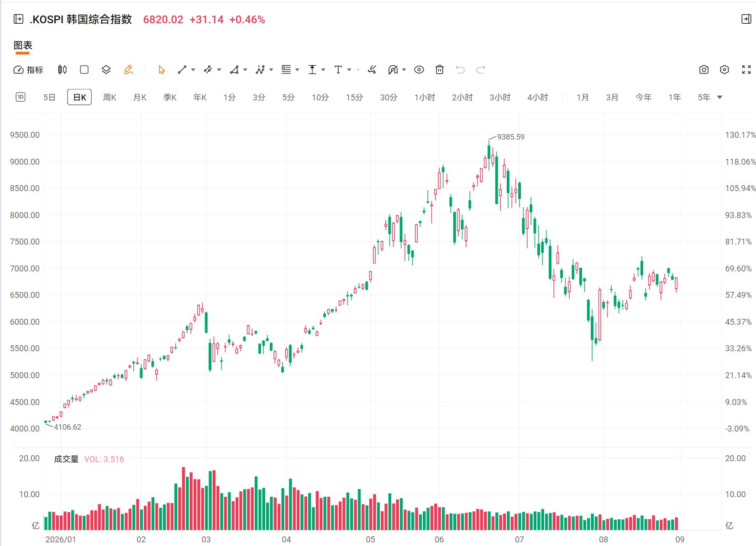Viewport: 756px width, 546px height.
Task: Select the arrow cursor tool
Action: [162, 70]
